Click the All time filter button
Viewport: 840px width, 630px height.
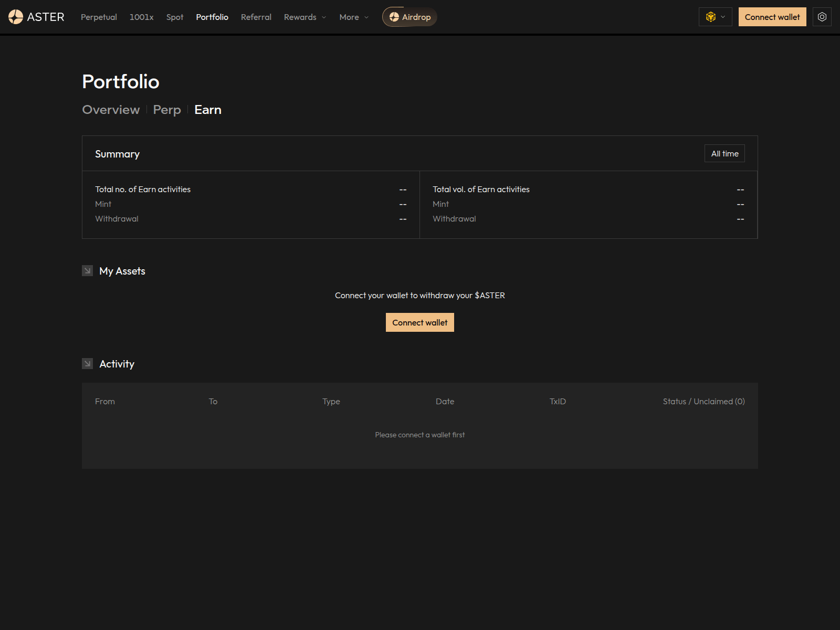(x=724, y=153)
